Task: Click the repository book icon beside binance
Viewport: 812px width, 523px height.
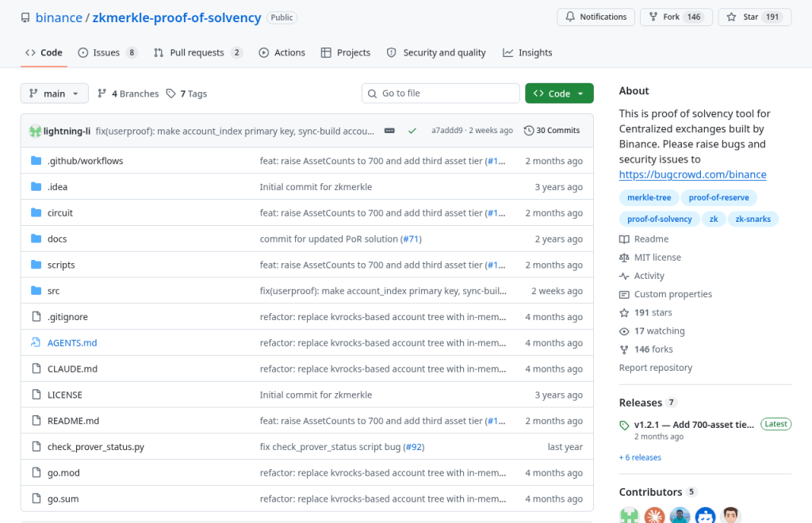Action: click(x=25, y=17)
